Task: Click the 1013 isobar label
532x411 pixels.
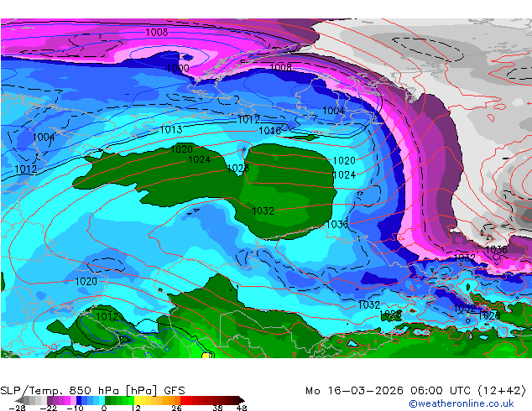Action: [171, 129]
